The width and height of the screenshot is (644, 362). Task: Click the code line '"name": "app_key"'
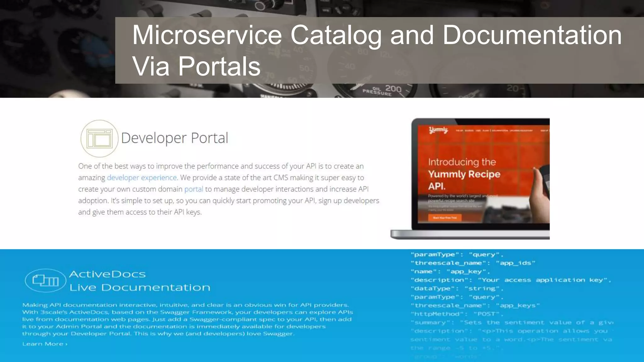pyautogui.click(x=450, y=271)
